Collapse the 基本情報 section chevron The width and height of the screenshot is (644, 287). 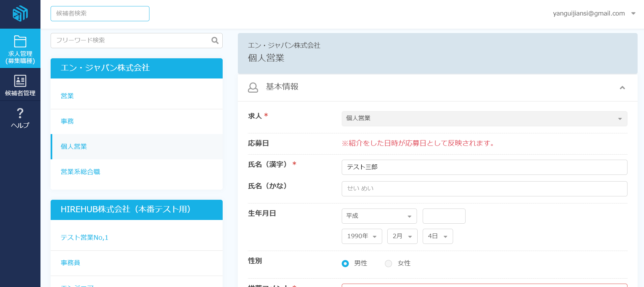[622, 88]
